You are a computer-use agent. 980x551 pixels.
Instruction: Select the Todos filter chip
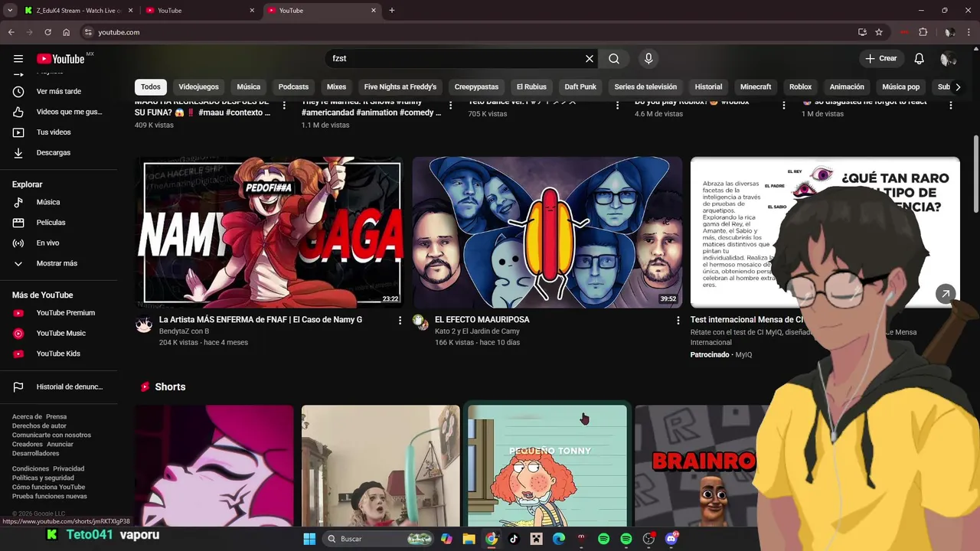(x=151, y=87)
